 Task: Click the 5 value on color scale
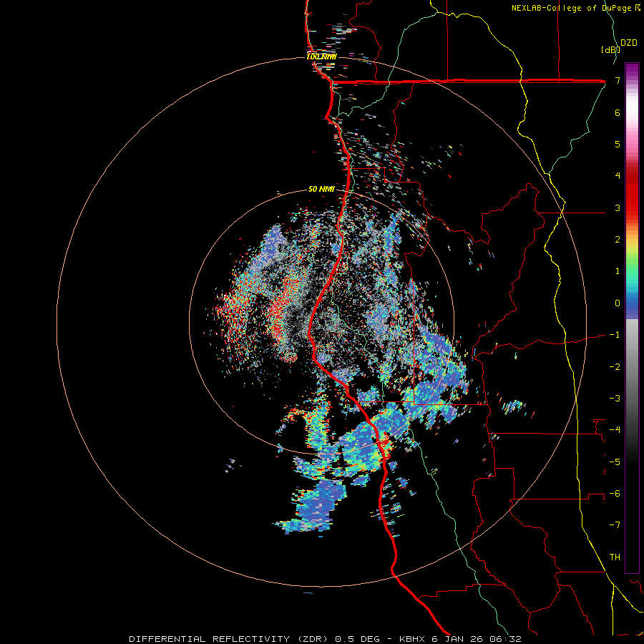[x=618, y=144]
